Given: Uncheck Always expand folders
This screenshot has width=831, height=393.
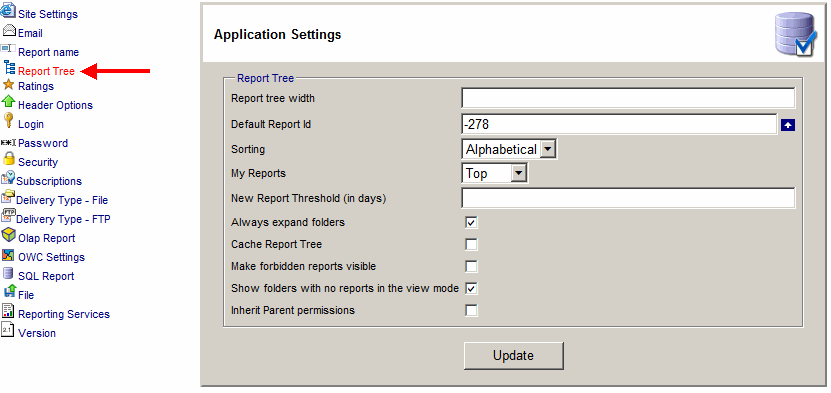Looking at the screenshot, I should [x=471, y=222].
